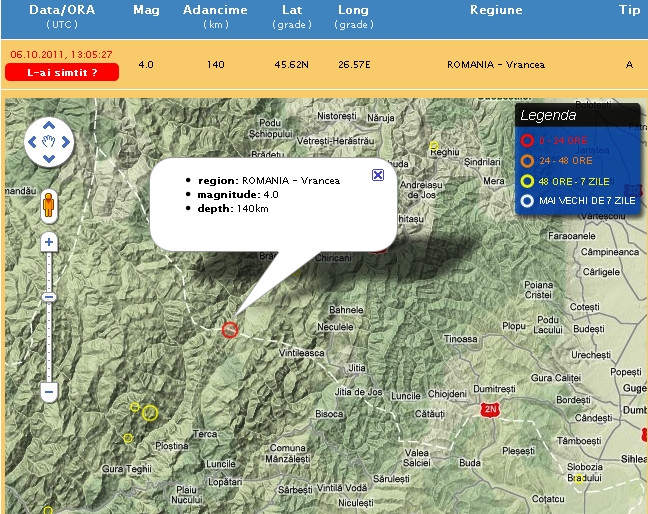Screen dimensions: 648x514
Task: Click the Dumitrești map label
Action: click(494, 389)
